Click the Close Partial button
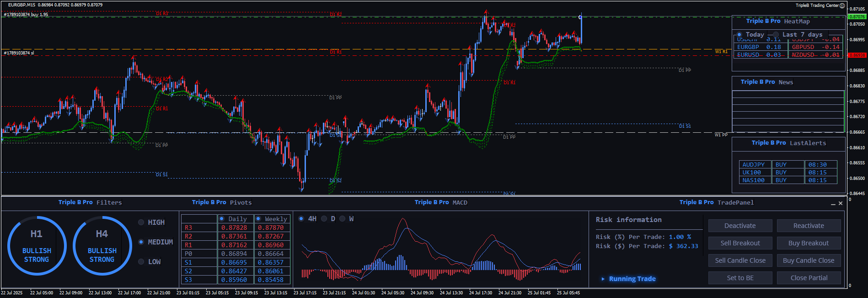The width and height of the screenshot is (868, 298). click(809, 278)
